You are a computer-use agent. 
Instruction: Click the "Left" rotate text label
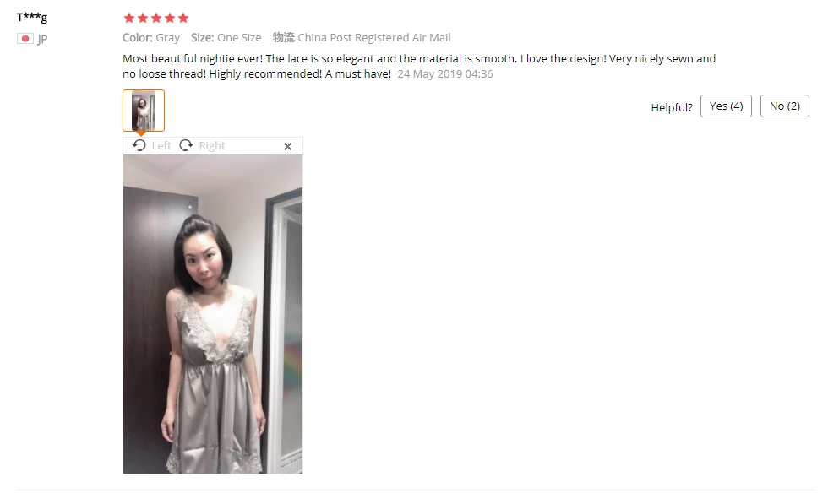(x=161, y=146)
